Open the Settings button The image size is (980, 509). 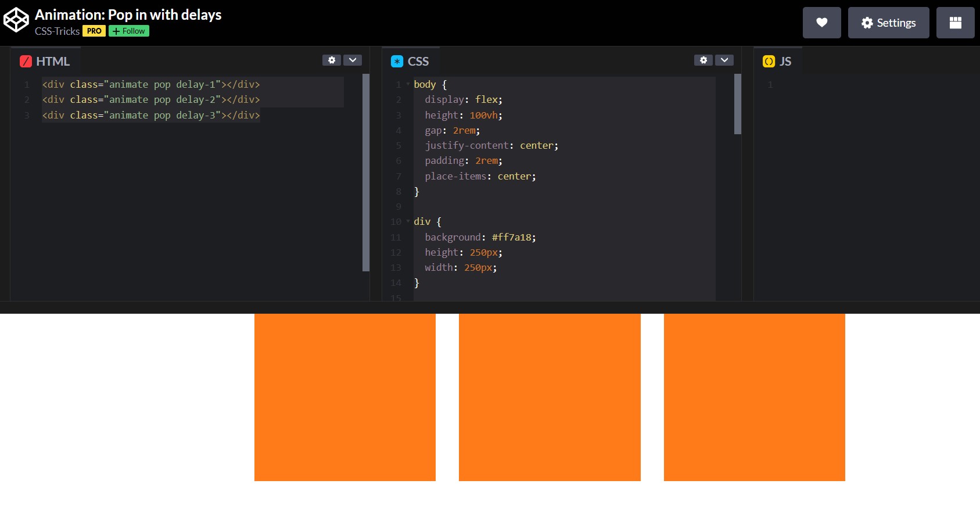point(888,23)
